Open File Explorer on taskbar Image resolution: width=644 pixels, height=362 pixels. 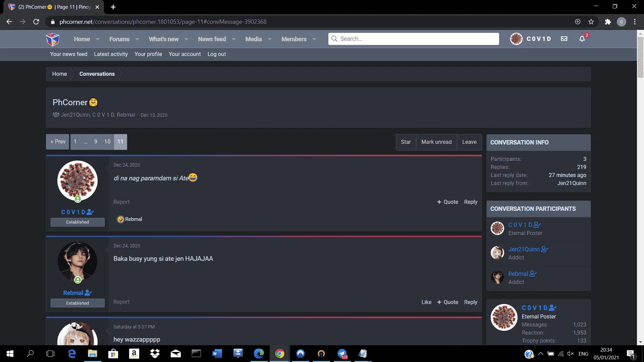(x=92, y=354)
